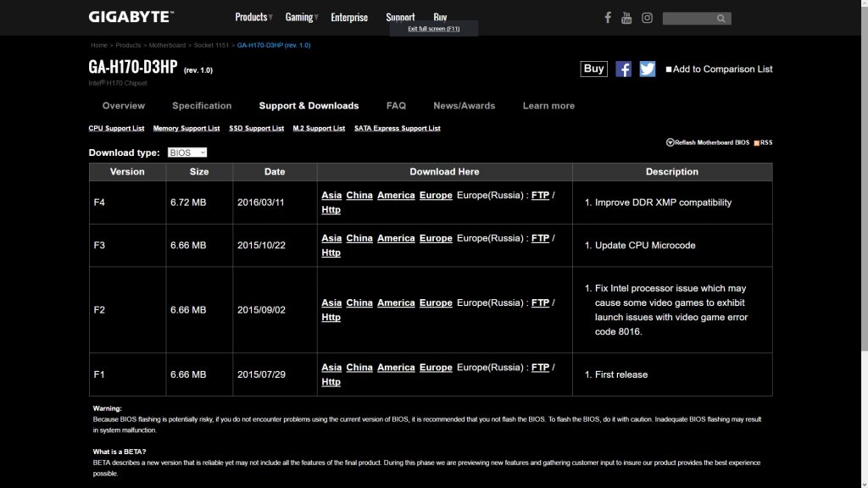Screen dimensions: 868x488
Task: Switch to the Specification tab
Action: pos(202,106)
